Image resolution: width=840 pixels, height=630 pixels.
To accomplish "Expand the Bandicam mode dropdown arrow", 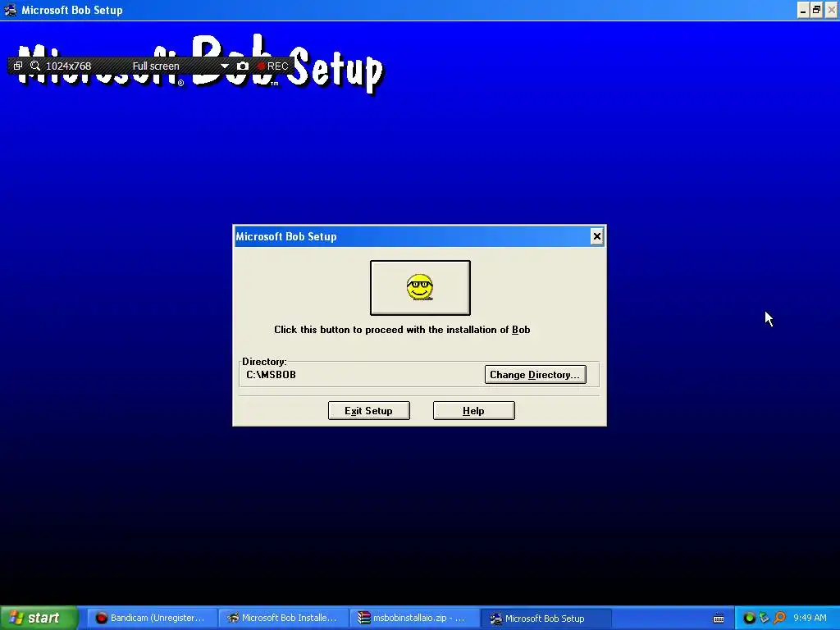I will coord(225,66).
